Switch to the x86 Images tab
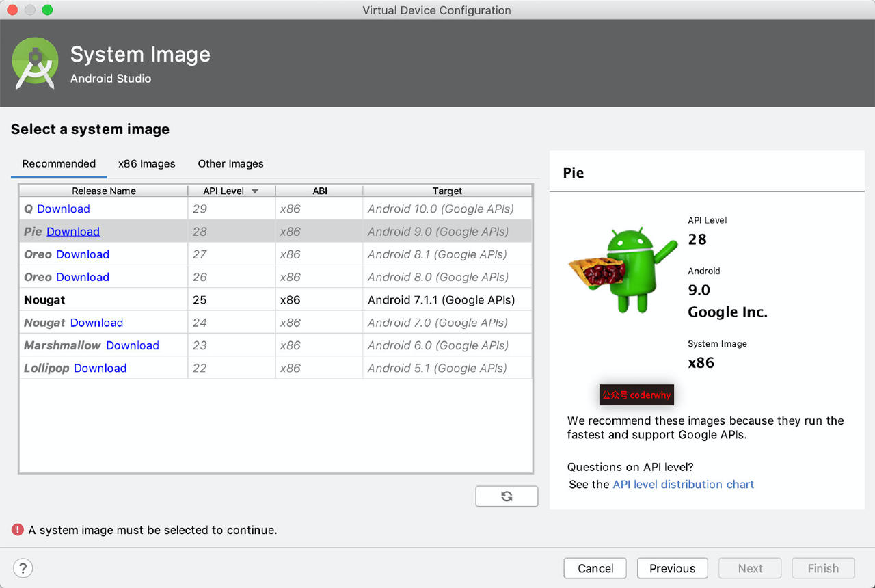Screen dimensions: 875x588 point(146,163)
